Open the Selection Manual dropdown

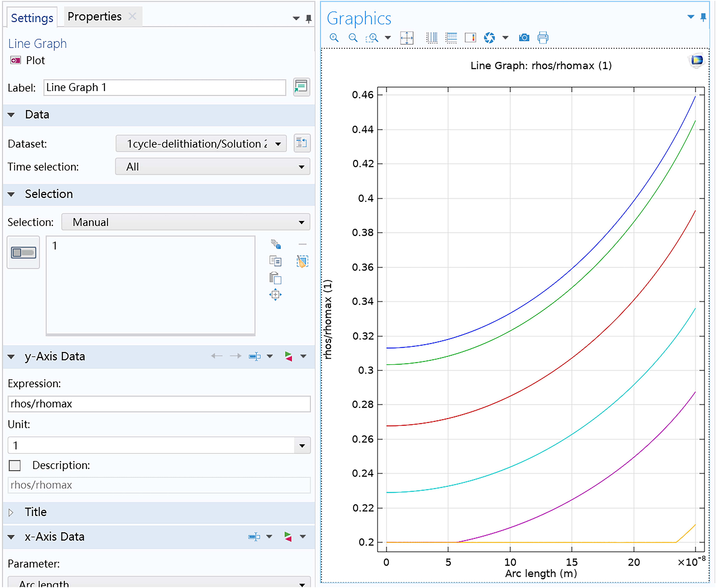pyautogui.click(x=186, y=222)
